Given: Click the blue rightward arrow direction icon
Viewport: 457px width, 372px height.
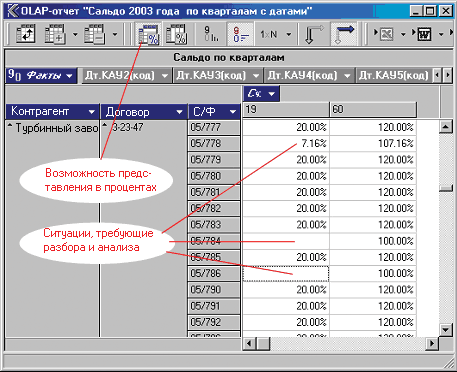Looking at the screenshot, I should coord(344,34).
